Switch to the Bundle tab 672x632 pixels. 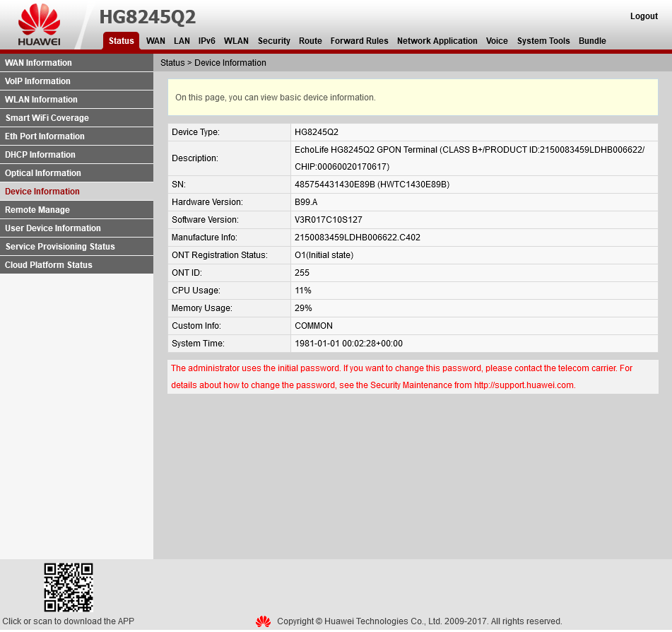[592, 41]
